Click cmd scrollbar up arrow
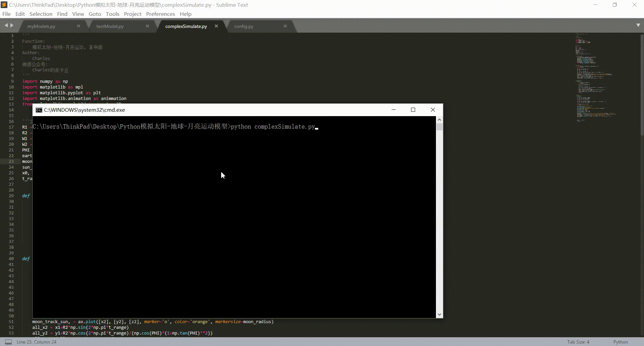 [439, 120]
